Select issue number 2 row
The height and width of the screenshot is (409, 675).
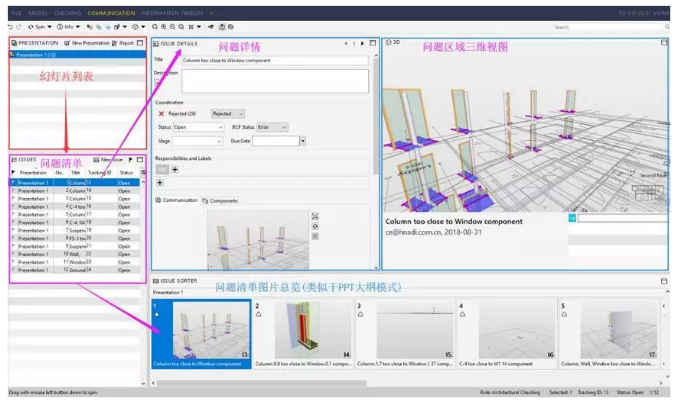74,191
